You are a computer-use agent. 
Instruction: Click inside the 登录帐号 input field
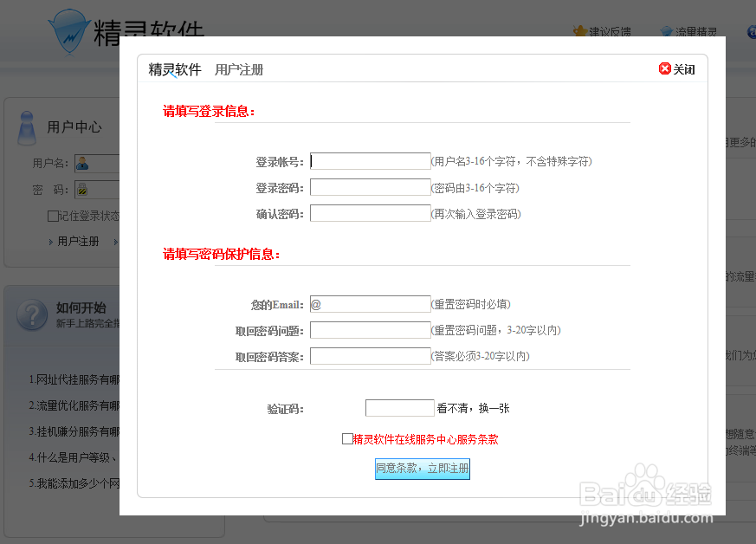click(370, 160)
